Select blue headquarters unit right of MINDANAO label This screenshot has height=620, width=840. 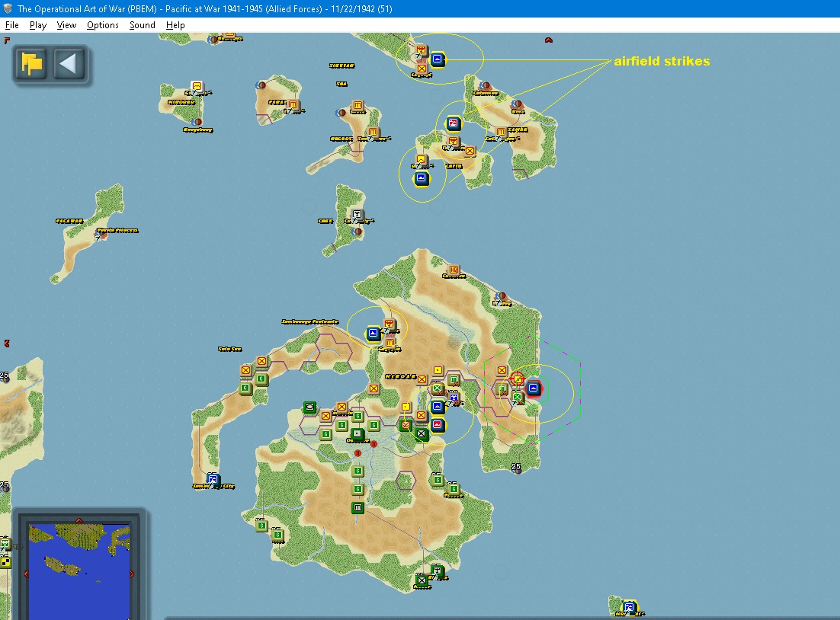click(x=454, y=397)
